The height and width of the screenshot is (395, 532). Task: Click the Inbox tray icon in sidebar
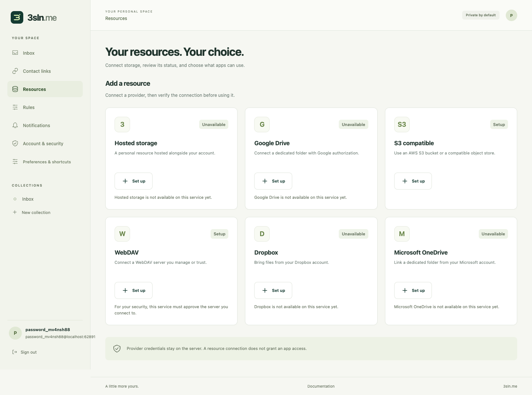click(x=15, y=53)
